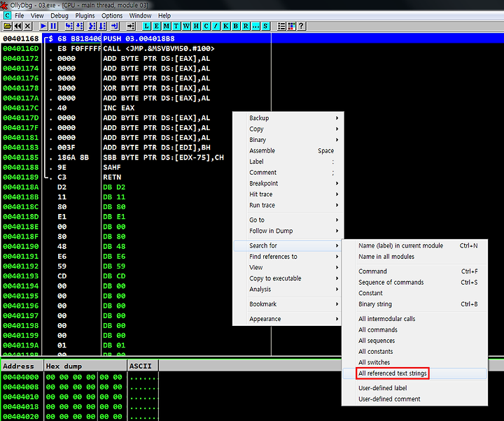Open Windows list with W button
Image resolution: width=504 pixels, height=421 pixels.
[186, 26]
